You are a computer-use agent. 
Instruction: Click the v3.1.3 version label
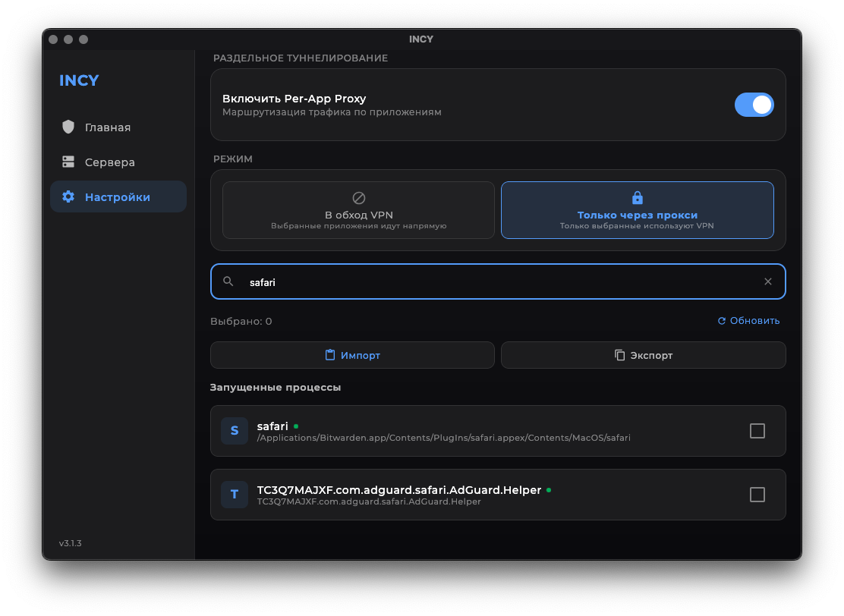point(71,543)
